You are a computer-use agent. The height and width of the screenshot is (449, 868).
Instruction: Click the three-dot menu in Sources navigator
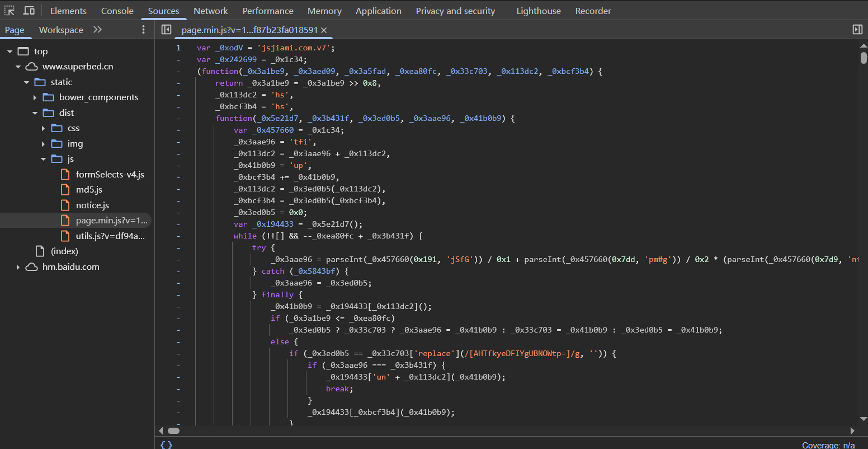coord(143,30)
